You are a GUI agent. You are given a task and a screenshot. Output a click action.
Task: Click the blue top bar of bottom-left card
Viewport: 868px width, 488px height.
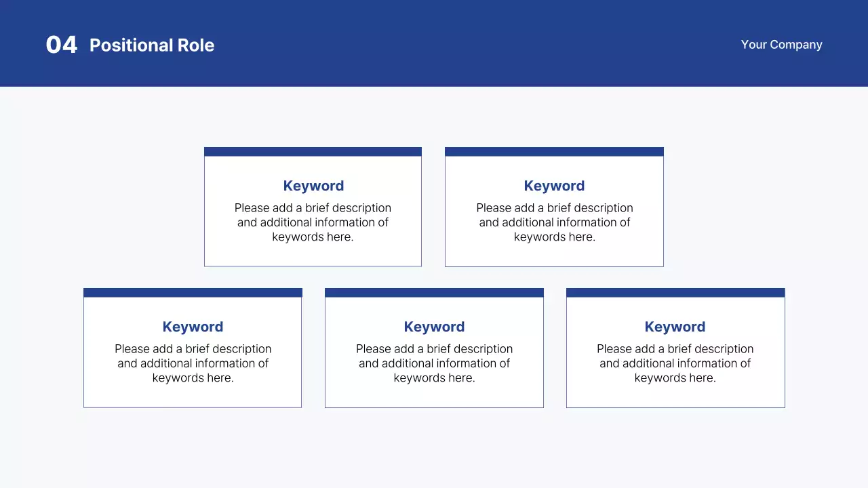(193, 293)
